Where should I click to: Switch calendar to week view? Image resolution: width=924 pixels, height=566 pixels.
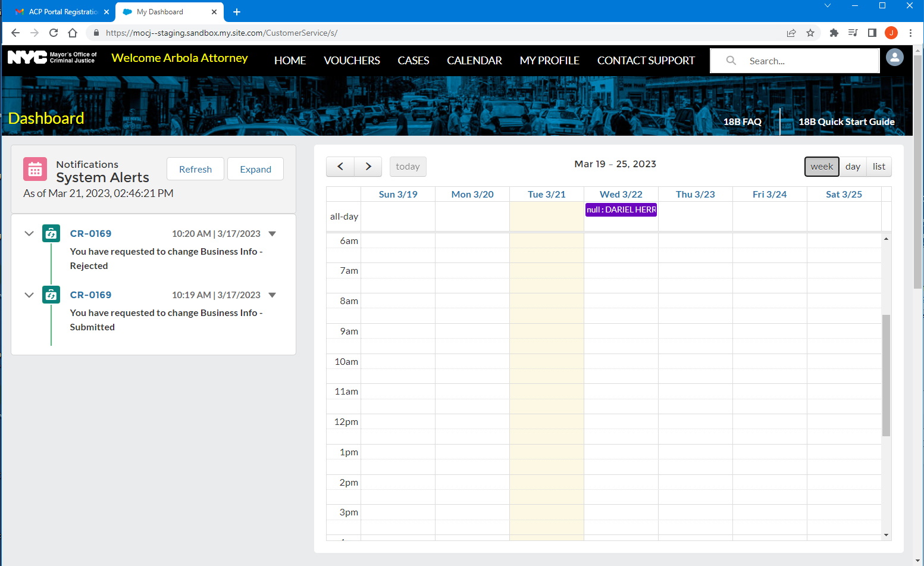(x=822, y=167)
